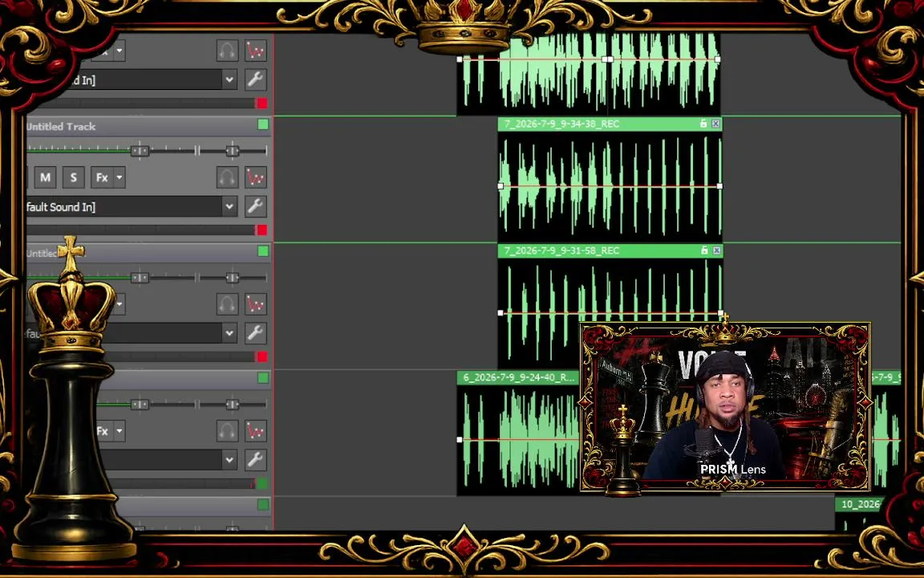924x578 pixels.
Task: Click volume slider handle on the 9-31-58 clip track
Action: 140,278
